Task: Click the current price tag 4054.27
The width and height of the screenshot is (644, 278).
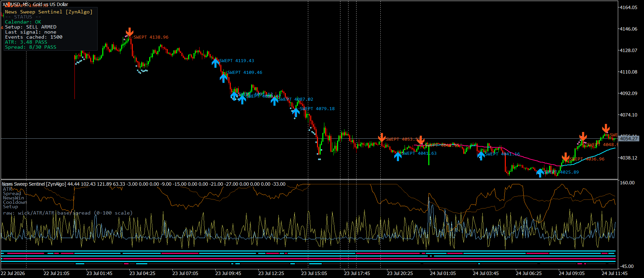Action: tap(629, 139)
